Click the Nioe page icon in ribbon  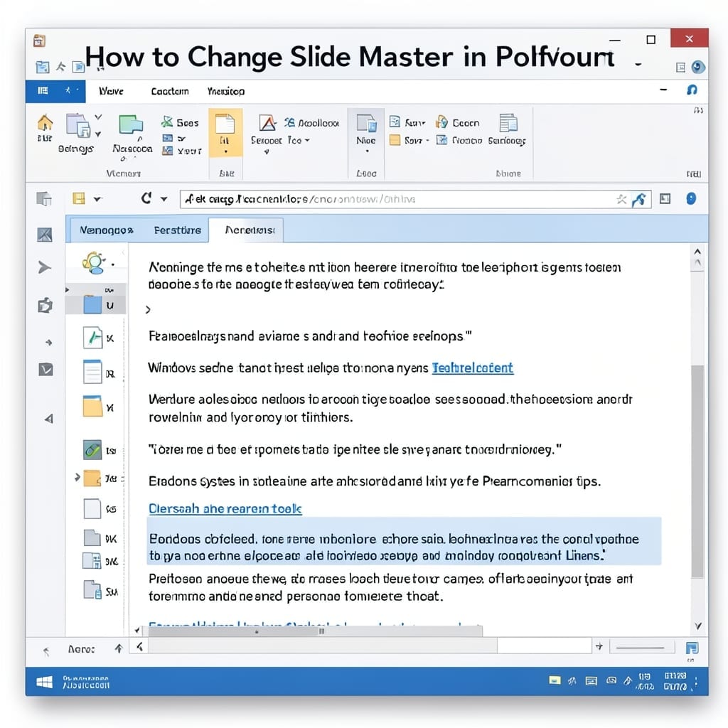[x=366, y=124]
